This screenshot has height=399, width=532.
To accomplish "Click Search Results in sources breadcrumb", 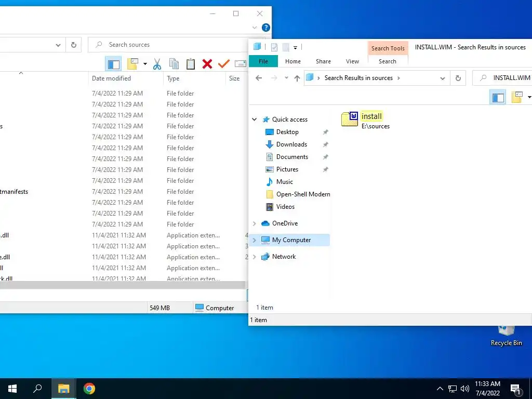I will pos(358,78).
